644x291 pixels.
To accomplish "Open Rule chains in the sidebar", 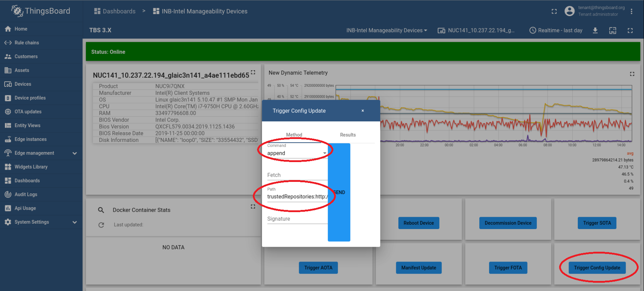I will point(41,42).
